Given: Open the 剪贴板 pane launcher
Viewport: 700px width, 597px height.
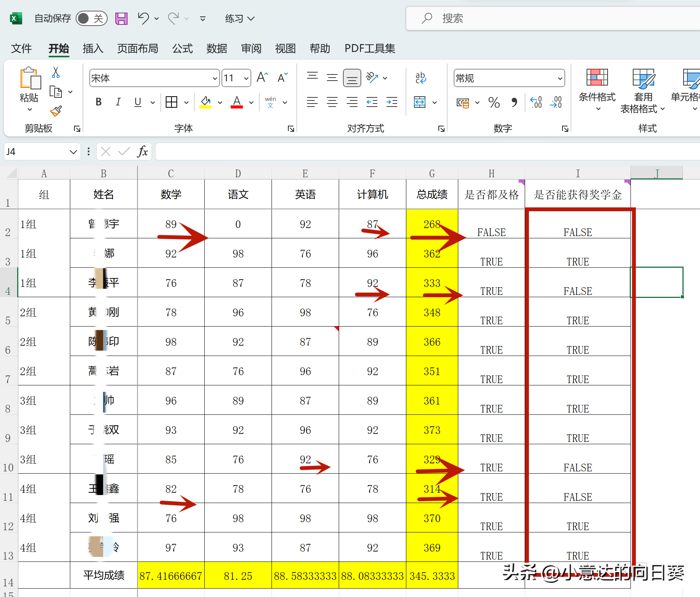Looking at the screenshot, I should pyautogui.click(x=77, y=129).
